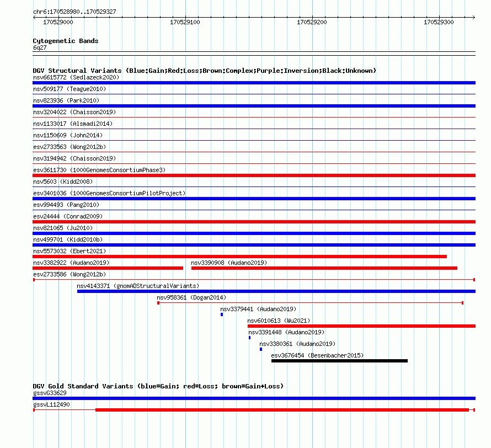The width and height of the screenshot is (491, 448).
Task: Click the small blue marker for nsv3379441
Action: pyautogui.click(x=222, y=314)
